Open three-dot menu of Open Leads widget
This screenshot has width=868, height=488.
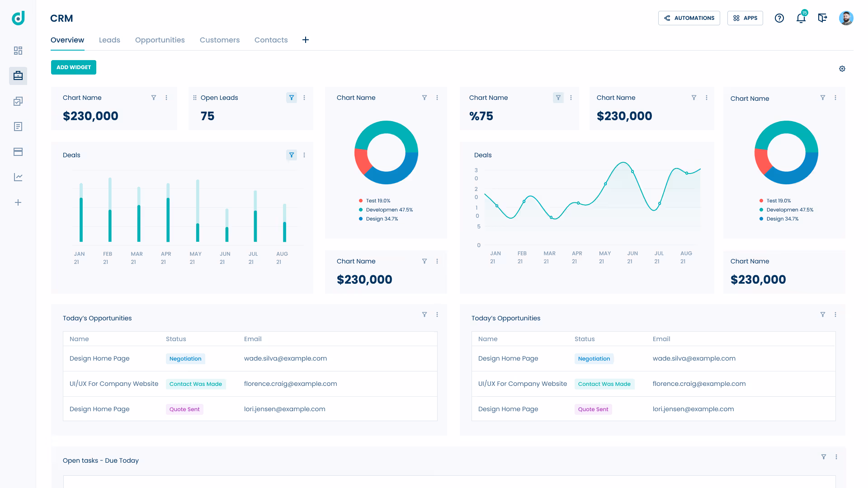(304, 98)
